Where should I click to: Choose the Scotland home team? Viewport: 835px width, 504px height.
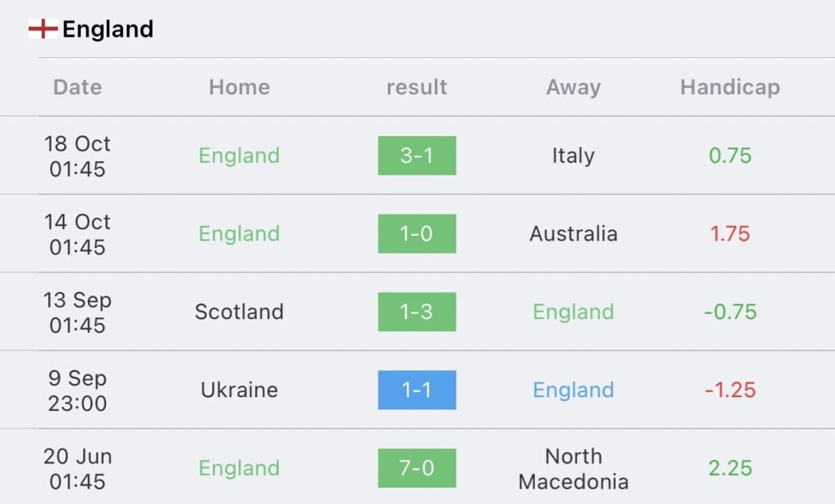click(x=239, y=312)
